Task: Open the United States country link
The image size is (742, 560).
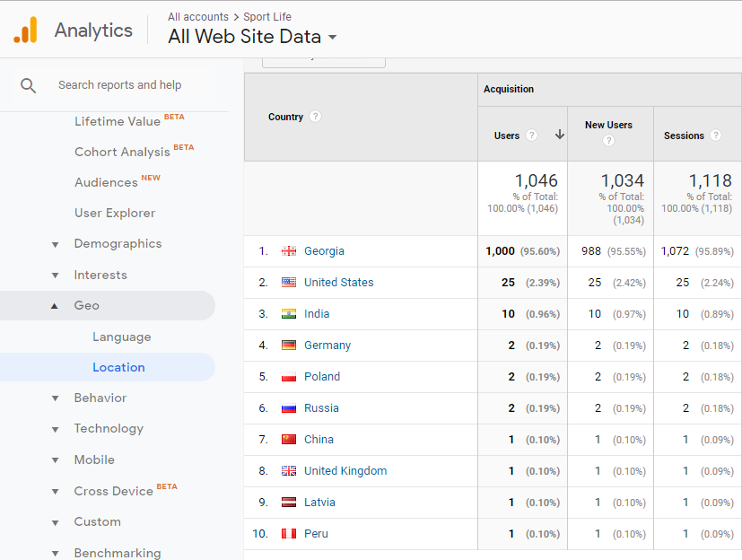Action: point(338,283)
